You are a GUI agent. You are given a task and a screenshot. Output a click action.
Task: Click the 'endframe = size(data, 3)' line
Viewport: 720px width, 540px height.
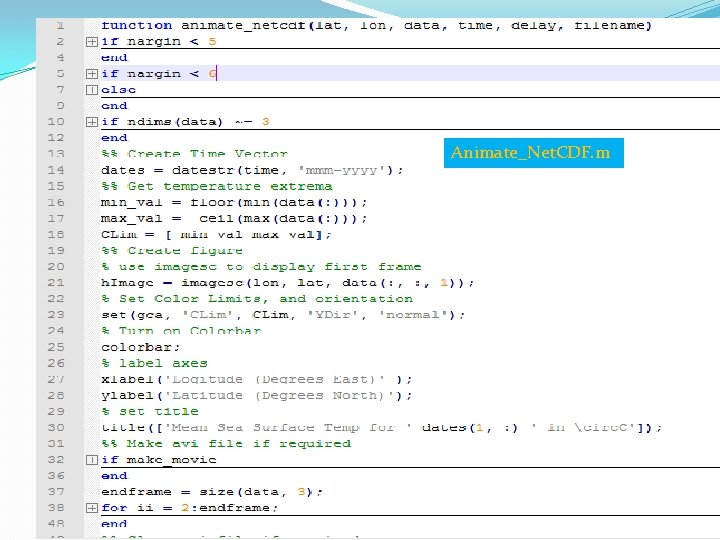[x=212, y=492]
